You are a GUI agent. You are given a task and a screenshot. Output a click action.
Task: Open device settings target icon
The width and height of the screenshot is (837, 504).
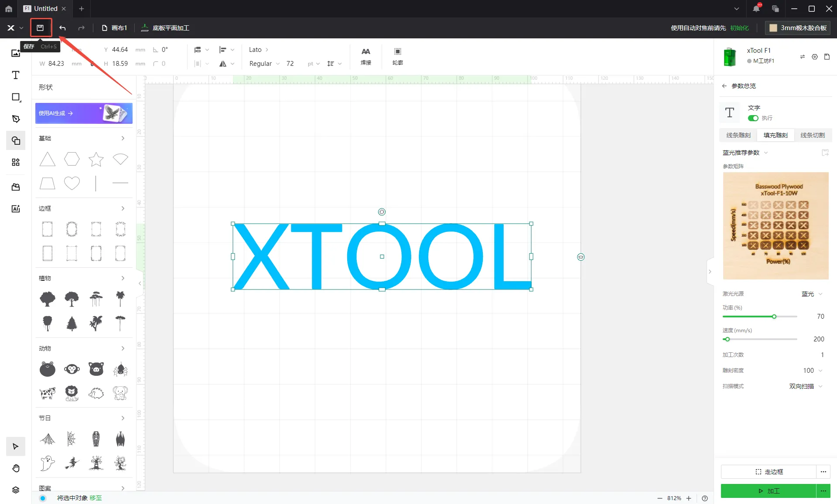[815, 57]
